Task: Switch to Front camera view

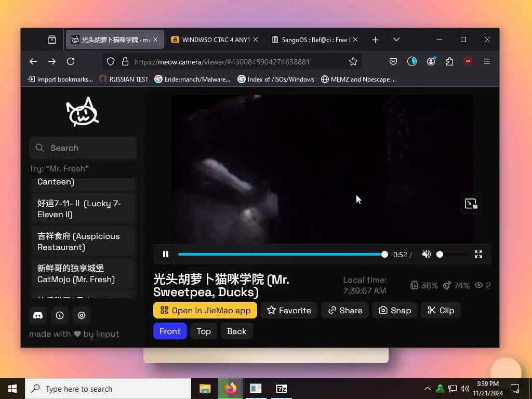Action: pyautogui.click(x=170, y=331)
